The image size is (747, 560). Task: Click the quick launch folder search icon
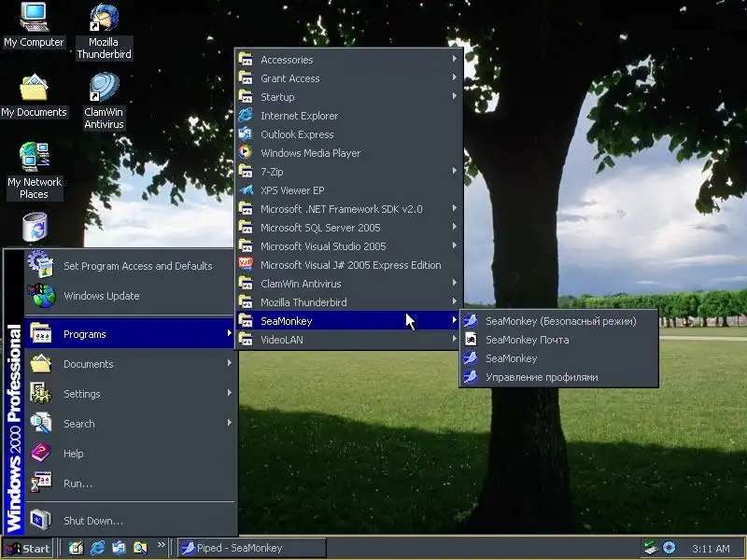140,548
